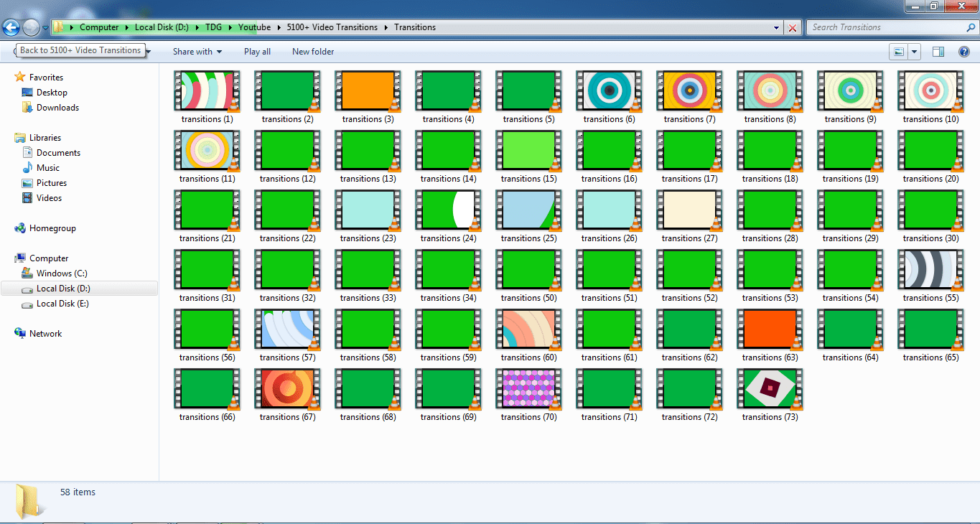Click the Back navigation arrow button
The width and height of the screenshot is (980, 524).
tap(11, 28)
